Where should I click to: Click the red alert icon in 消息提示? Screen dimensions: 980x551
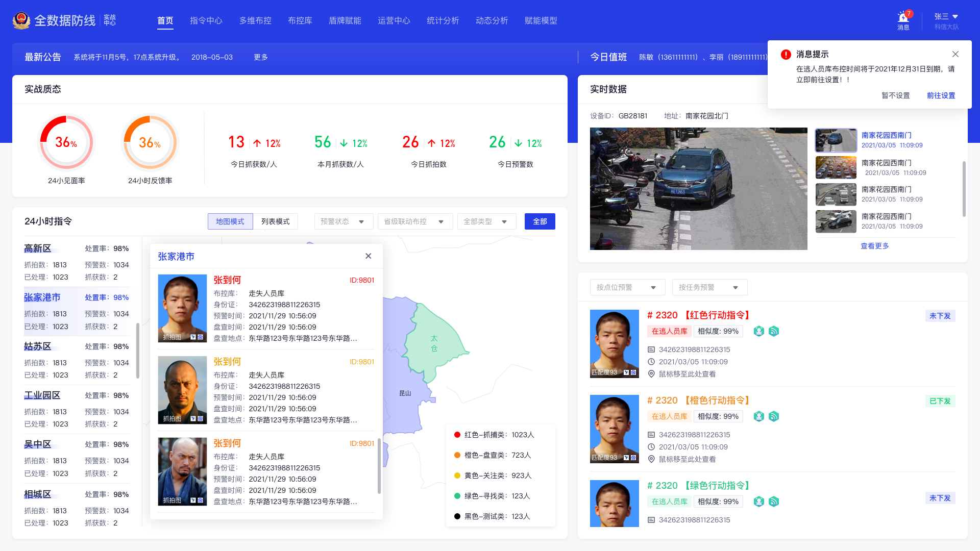click(x=786, y=54)
